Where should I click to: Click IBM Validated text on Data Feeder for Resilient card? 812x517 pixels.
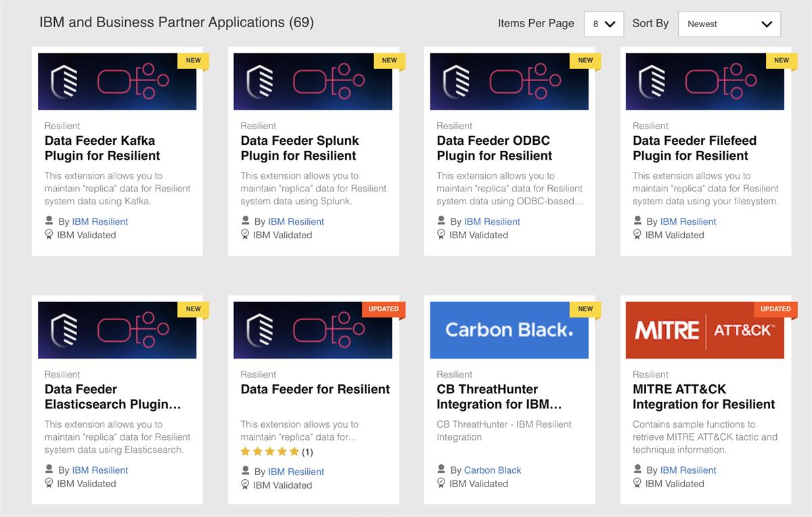click(283, 485)
